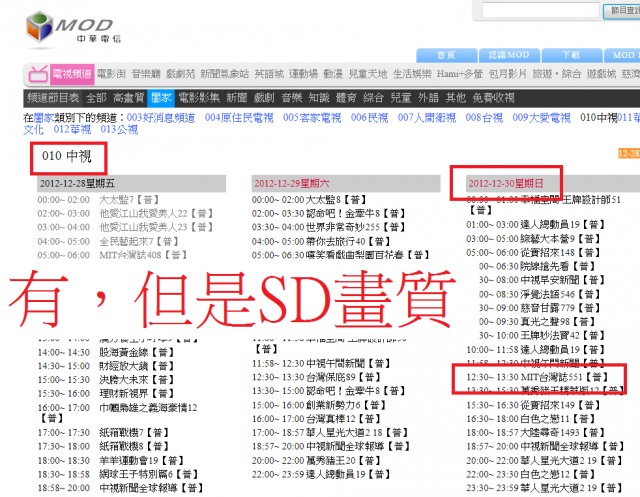The image size is (640, 497).
Task: Open channel link 003好消息頻道
Action: click(x=161, y=118)
